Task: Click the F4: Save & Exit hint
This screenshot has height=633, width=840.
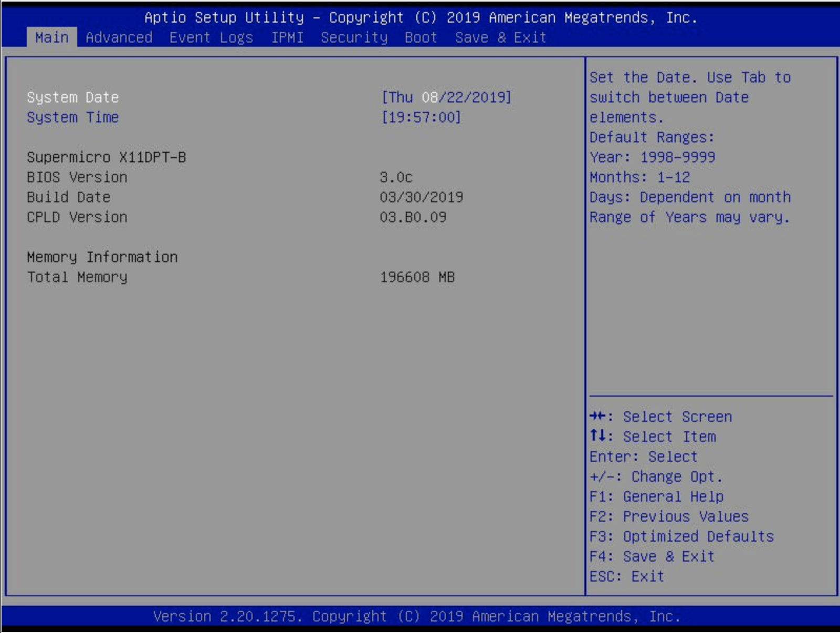Action: click(652, 556)
